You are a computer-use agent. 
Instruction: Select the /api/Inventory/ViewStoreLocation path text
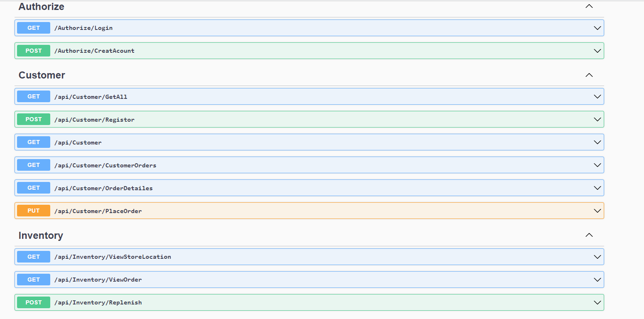pyautogui.click(x=113, y=257)
